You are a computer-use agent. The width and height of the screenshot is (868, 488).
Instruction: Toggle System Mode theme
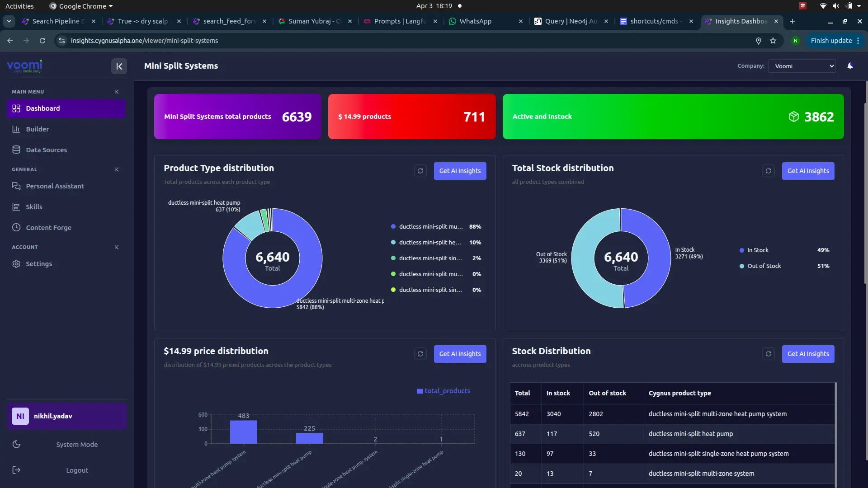click(x=66, y=445)
